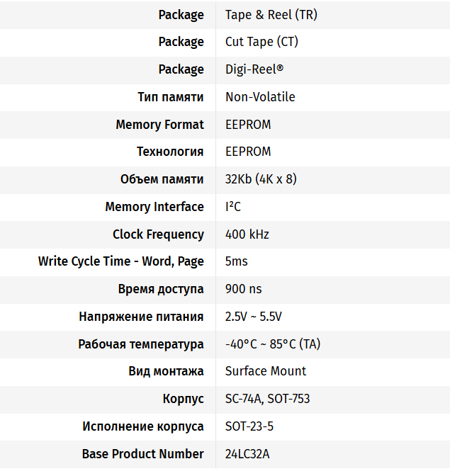Select the "-40°C ~ 85°C (TA)" temperature value

[273, 344]
